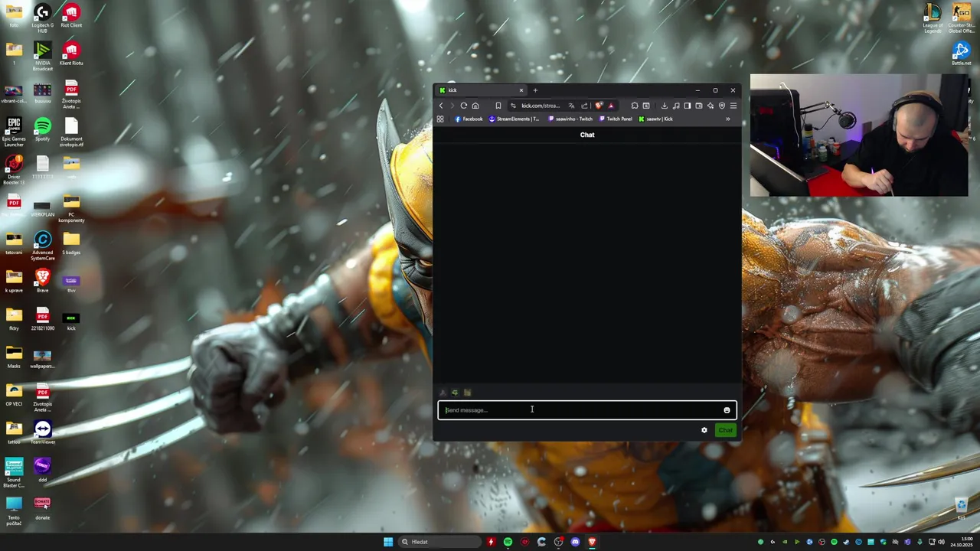Select the Brave desktop shortcut
Screen dimensions: 980x551
point(42,281)
